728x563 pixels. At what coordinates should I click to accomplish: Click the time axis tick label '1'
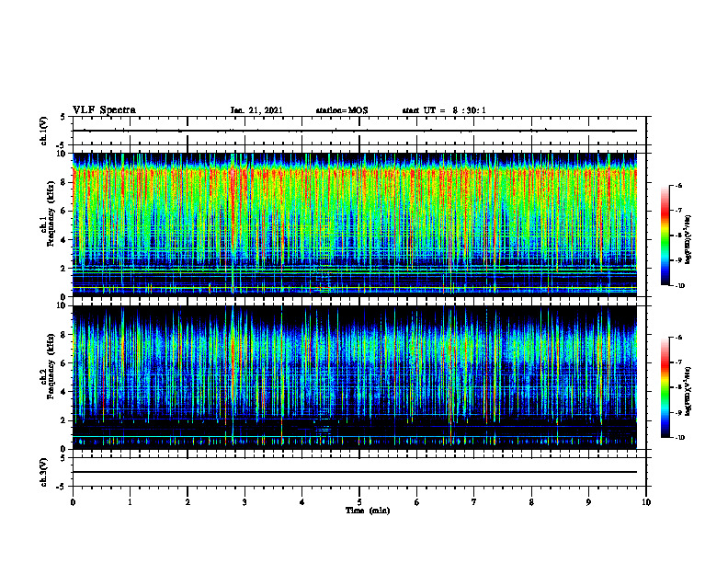tap(130, 502)
